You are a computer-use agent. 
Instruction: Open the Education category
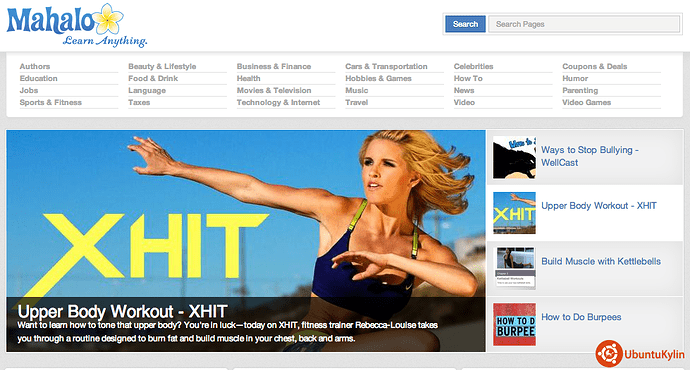38,78
